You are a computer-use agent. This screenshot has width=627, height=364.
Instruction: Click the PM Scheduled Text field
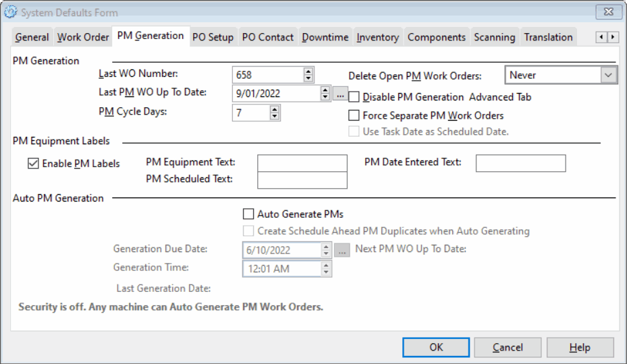[302, 180]
